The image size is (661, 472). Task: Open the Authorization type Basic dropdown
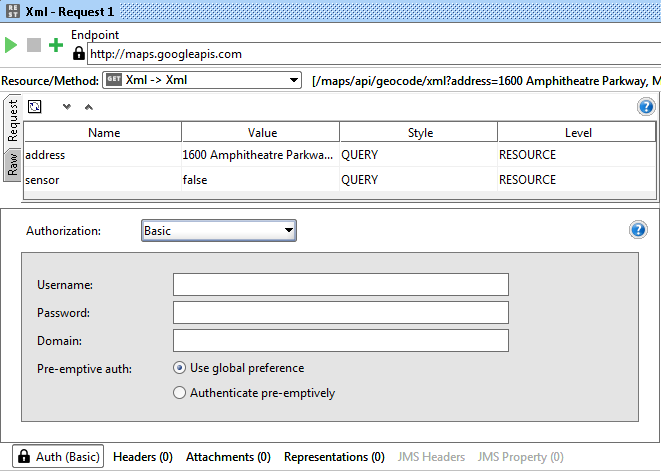click(219, 231)
